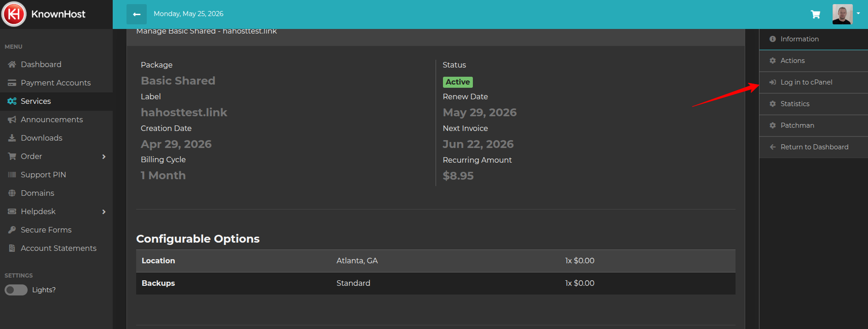Click the Account Statements document icon
The width and height of the screenshot is (868, 329).
12,248
